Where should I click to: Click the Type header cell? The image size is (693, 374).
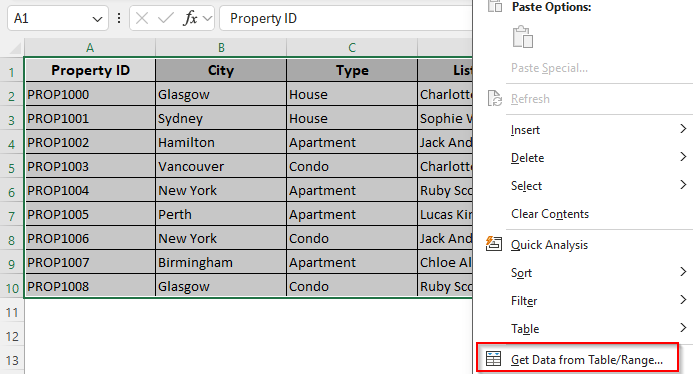click(x=352, y=70)
